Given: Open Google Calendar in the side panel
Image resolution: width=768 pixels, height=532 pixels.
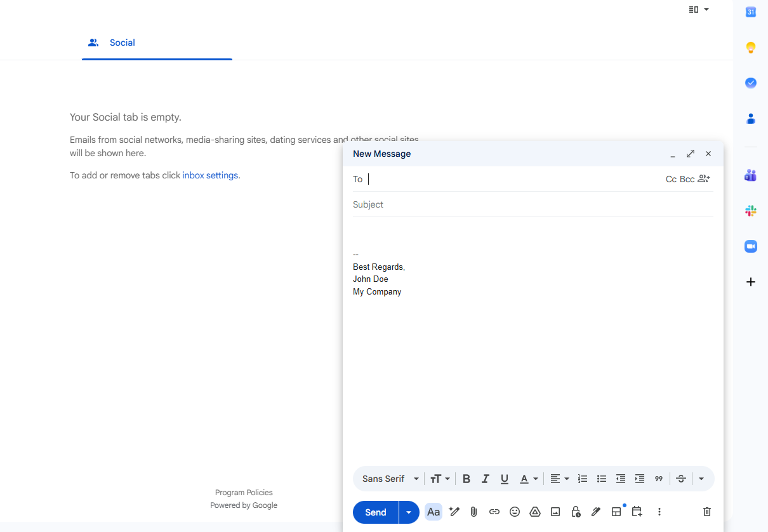Looking at the screenshot, I should click(751, 12).
